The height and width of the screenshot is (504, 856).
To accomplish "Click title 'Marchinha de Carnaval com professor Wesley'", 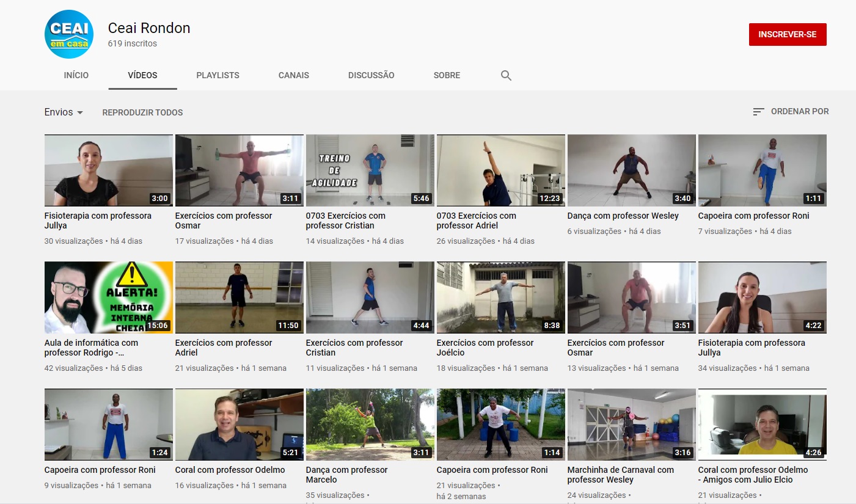I will 621,475.
